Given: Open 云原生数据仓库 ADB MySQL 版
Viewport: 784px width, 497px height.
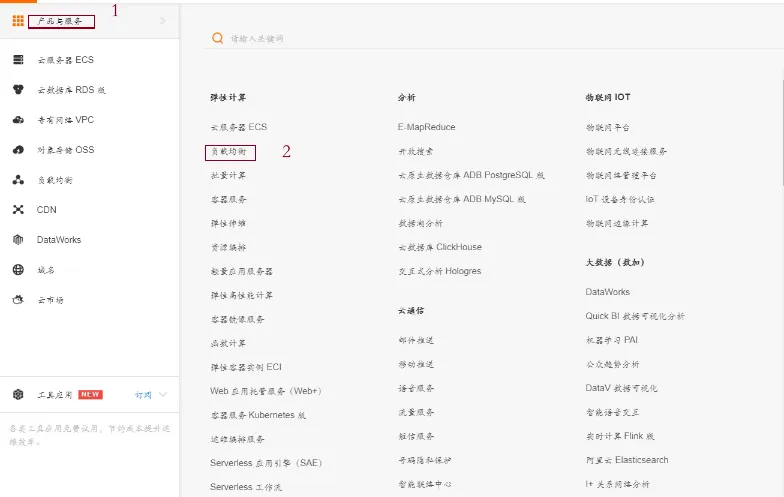Looking at the screenshot, I should (462, 199).
